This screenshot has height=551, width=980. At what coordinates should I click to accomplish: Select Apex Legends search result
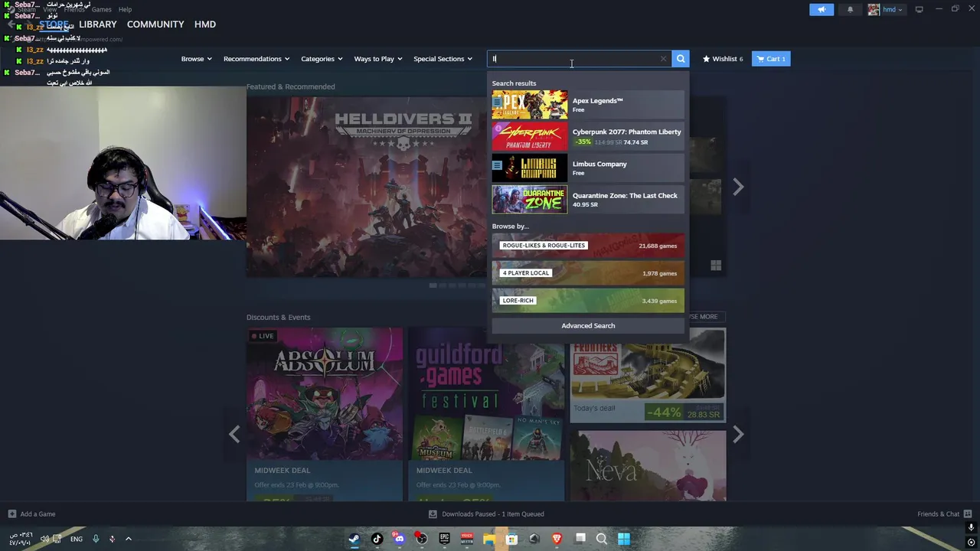point(588,105)
